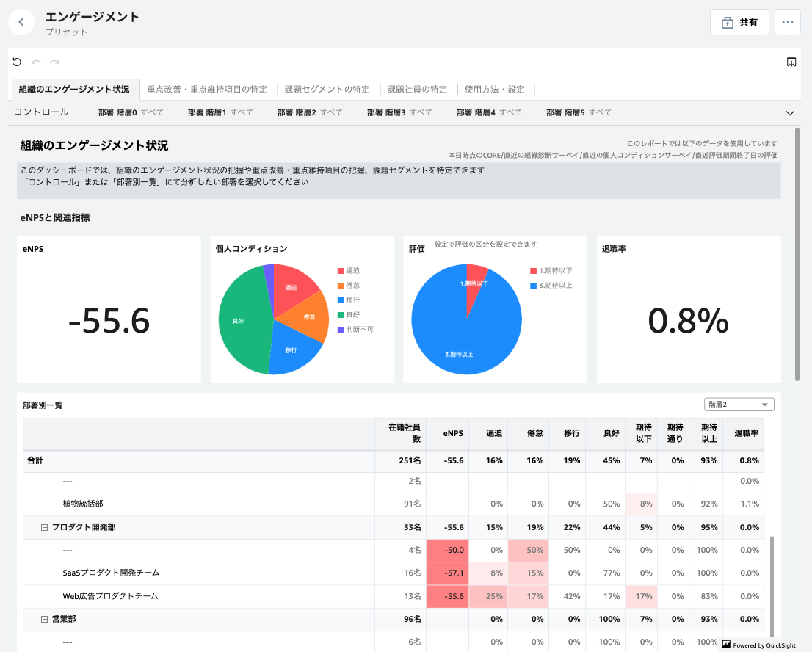This screenshot has width=812, height=652.
Task: Open the 使用方法・設定 tab
Action: [x=495, y=90]
